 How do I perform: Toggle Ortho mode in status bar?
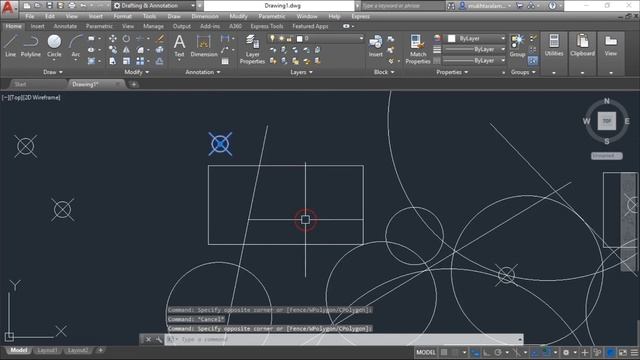click(x=487, y=352)
